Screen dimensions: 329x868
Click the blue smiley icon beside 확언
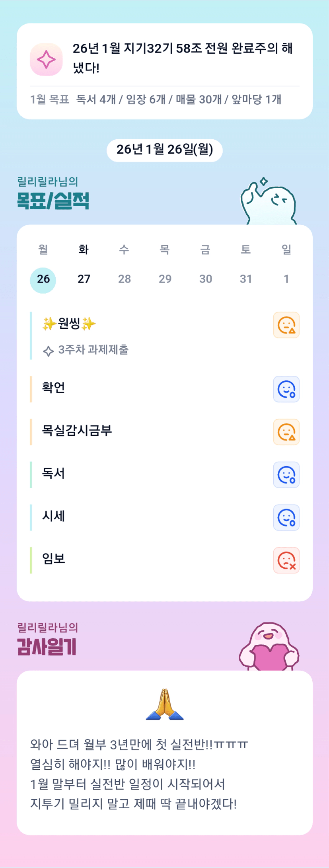(x=286, y=389)
